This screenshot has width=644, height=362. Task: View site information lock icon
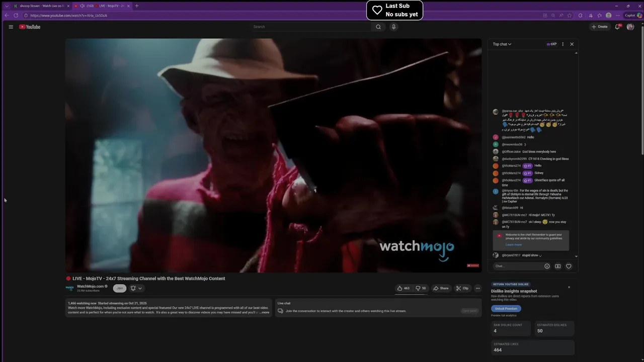click(26, 15)
